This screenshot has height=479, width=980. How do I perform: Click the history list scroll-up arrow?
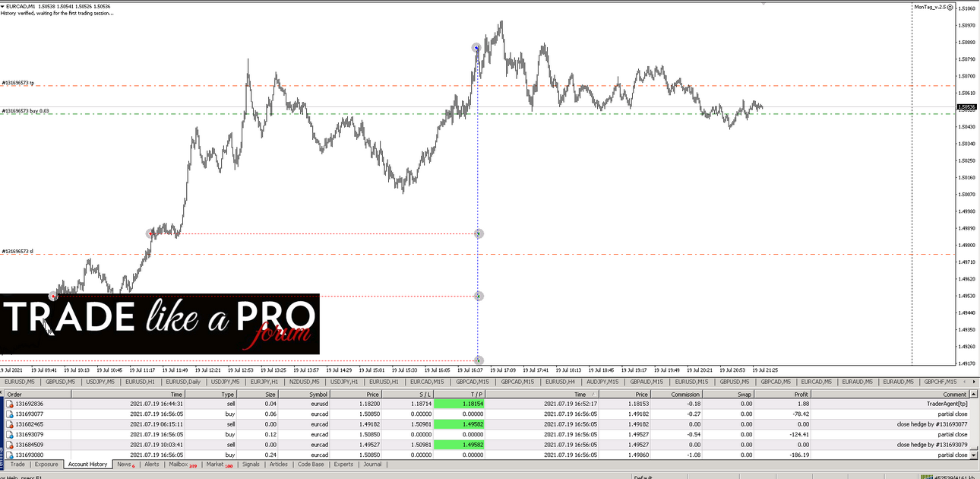[x=974, y=394]
